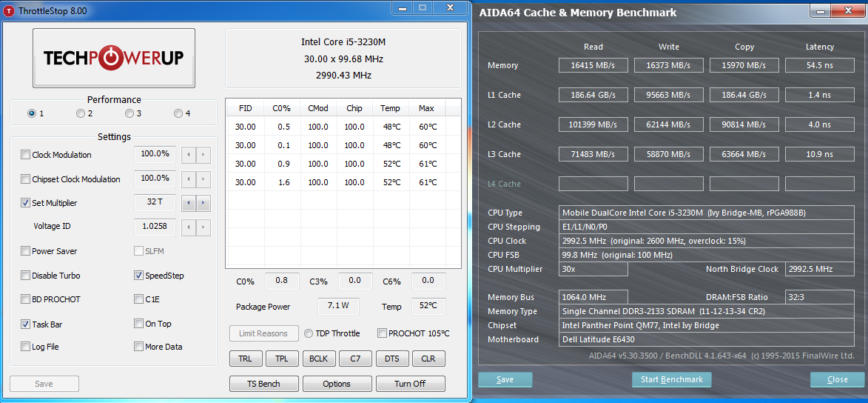The height and width of the screenshot is (403, 868).
Task: Decrease Chipset Clock Modulation left arrow
Action: pyautogui.click(x=189, y=179)
